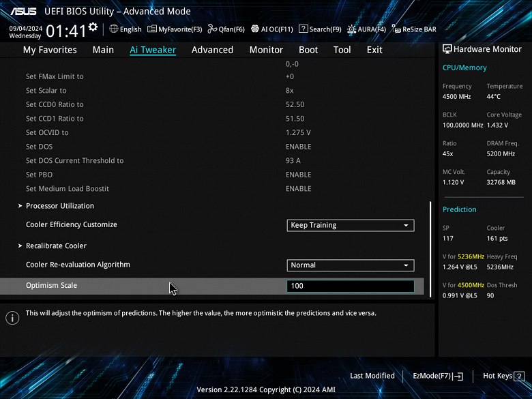Click the 32768 MB capacity value

[x=501, y=182]
